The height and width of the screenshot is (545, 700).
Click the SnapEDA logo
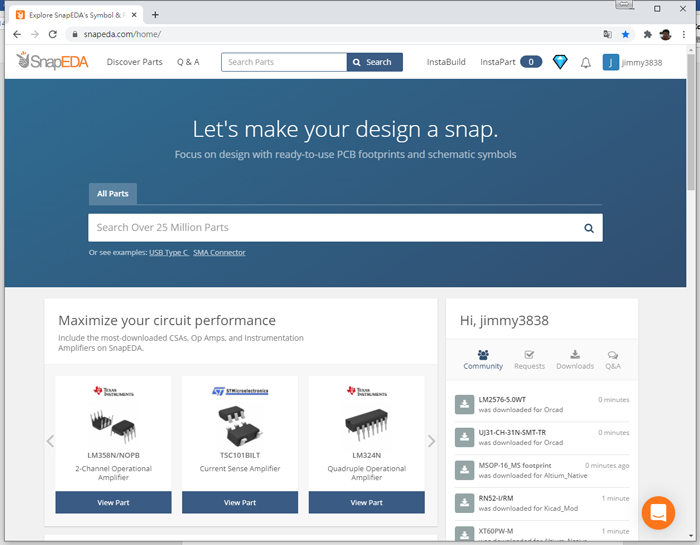click(52, 61)
